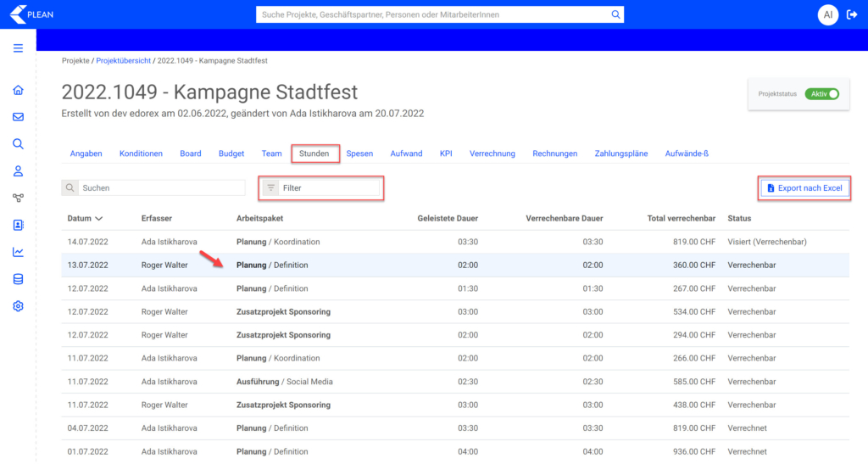Screen dimensions: 868x464
Task: Follow the Projektübersicht breadcrumb link
Action: pyautogui.click(x=125, y=61)
